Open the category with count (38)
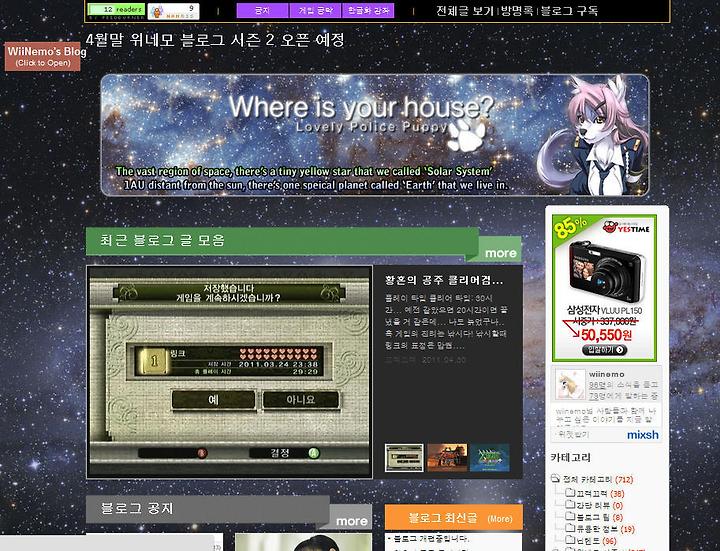 coord(600,494)
